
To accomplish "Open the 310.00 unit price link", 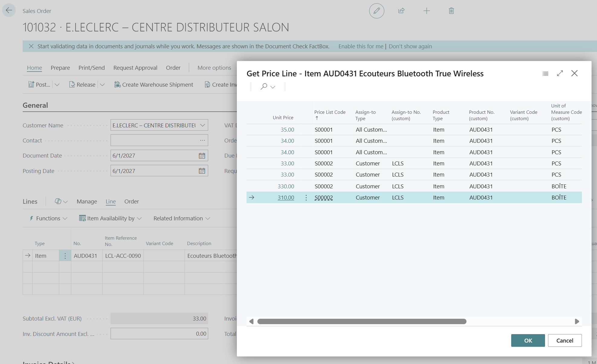I will (286, 198).
